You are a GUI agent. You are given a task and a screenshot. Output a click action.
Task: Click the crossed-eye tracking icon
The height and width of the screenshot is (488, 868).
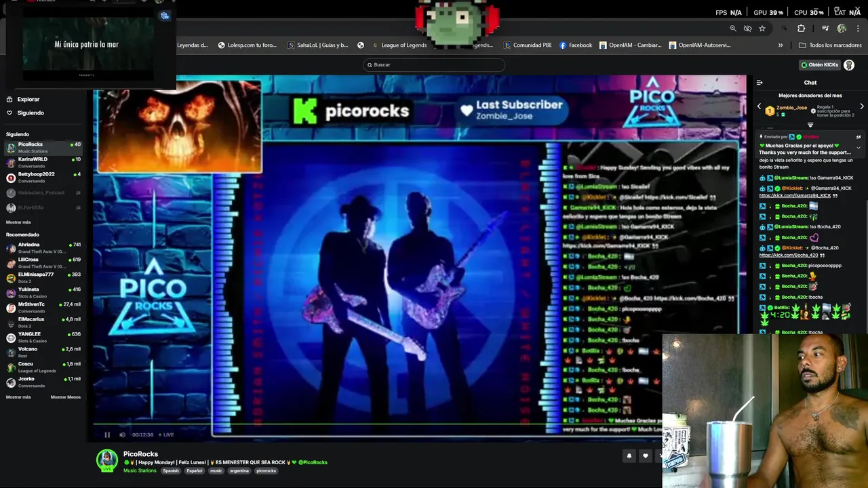(x=747, y=28)
